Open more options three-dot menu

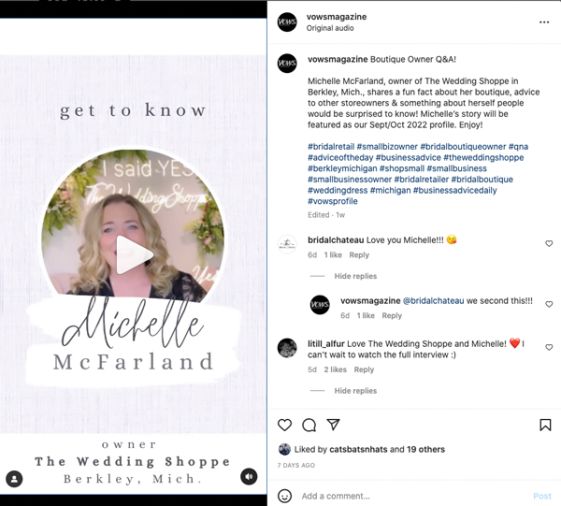click(544, 22)
